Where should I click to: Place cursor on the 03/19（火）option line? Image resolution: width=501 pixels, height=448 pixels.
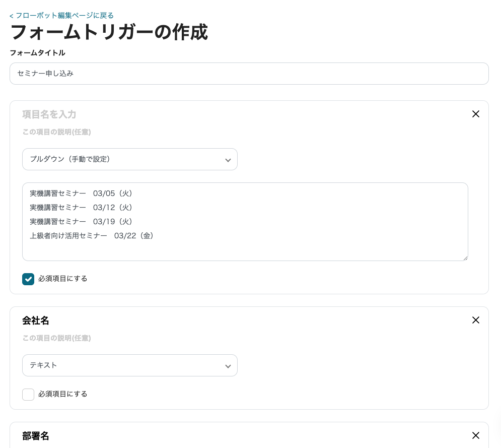(81, 222)
